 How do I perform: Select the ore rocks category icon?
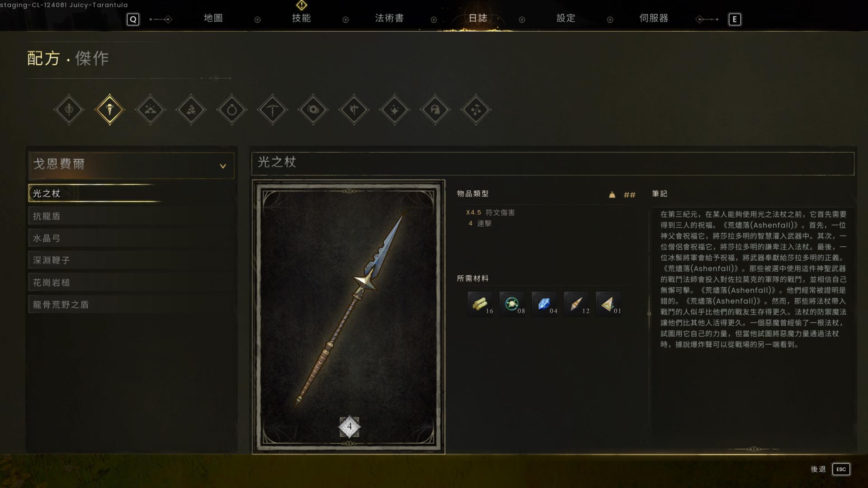tap(191, 110)
